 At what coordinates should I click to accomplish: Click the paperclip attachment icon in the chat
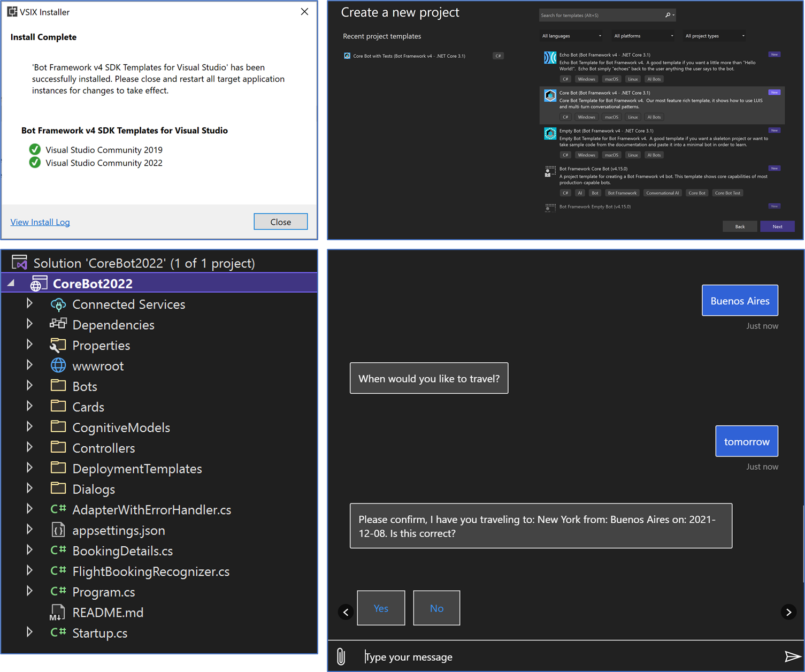click(x=341, y=655)
